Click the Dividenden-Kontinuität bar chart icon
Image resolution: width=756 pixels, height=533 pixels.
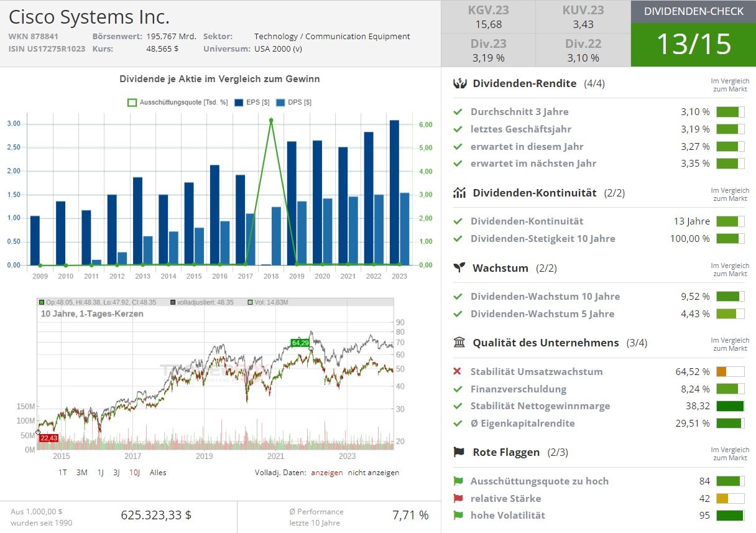point(459,193)
